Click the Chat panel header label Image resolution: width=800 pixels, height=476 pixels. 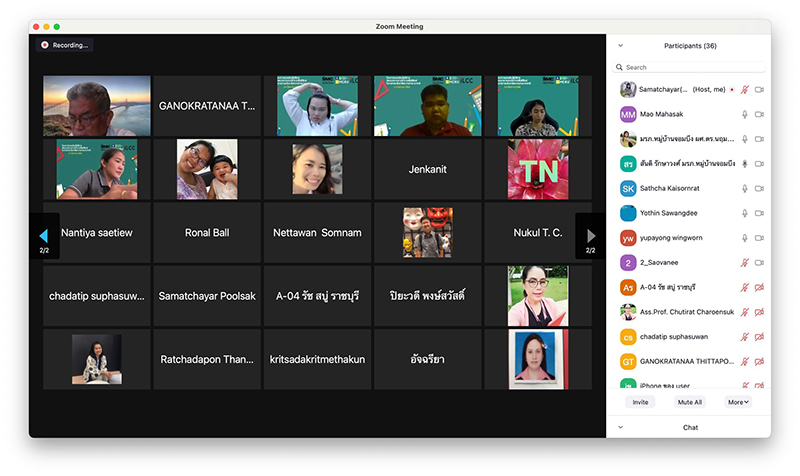point(690,428)
